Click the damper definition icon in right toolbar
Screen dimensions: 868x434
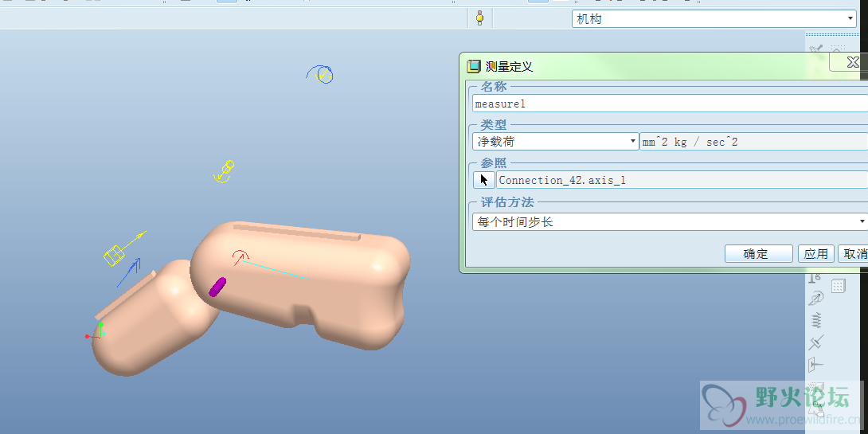click(816, 342)
